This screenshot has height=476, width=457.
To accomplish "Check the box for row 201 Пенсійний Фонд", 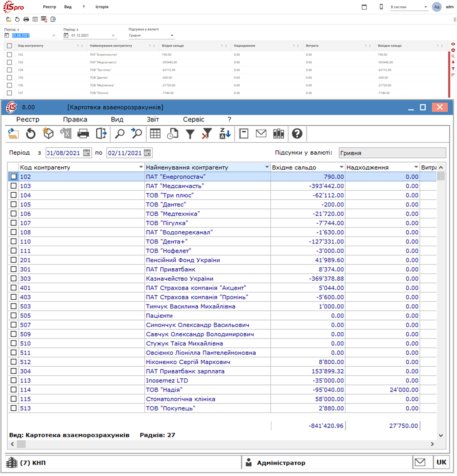I will click(14, 260).
